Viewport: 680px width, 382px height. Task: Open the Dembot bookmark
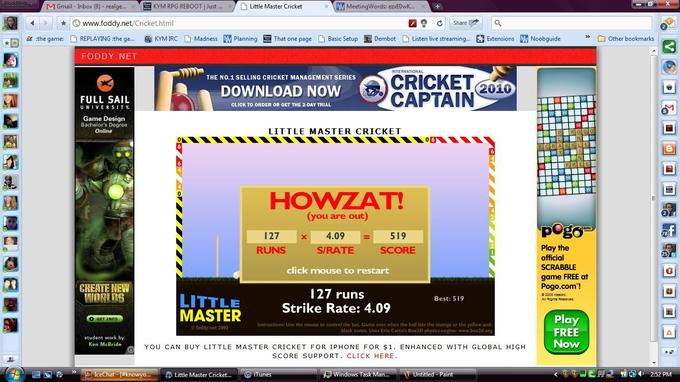pos(380,39)
